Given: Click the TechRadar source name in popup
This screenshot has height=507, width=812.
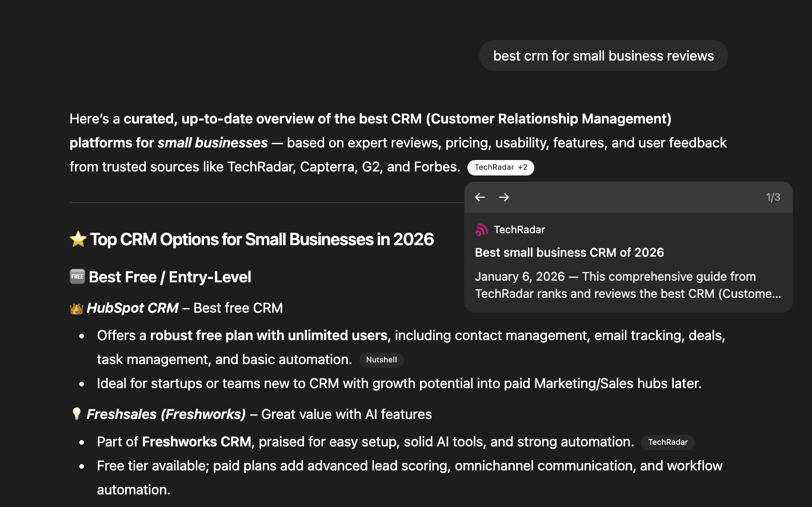Looking at the screenshot, I should point(519,230).
